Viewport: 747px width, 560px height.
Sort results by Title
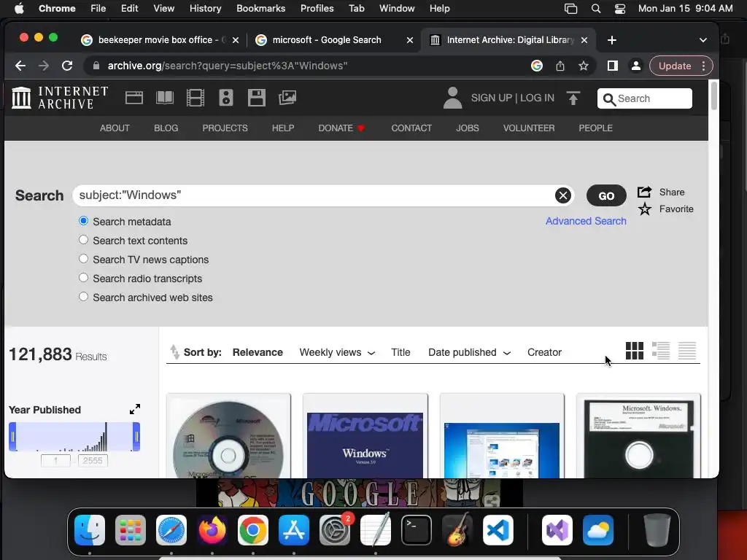pos(400,352)
